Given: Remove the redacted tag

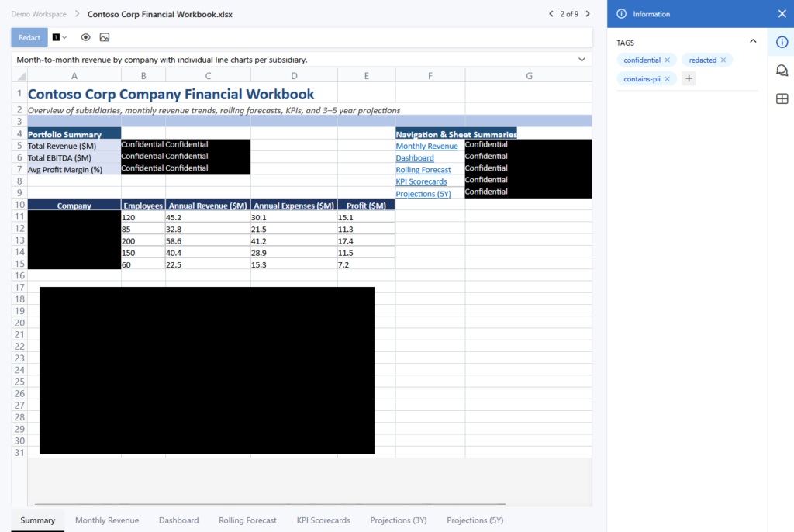Looking at the screenshot, I should pos(723,60).
